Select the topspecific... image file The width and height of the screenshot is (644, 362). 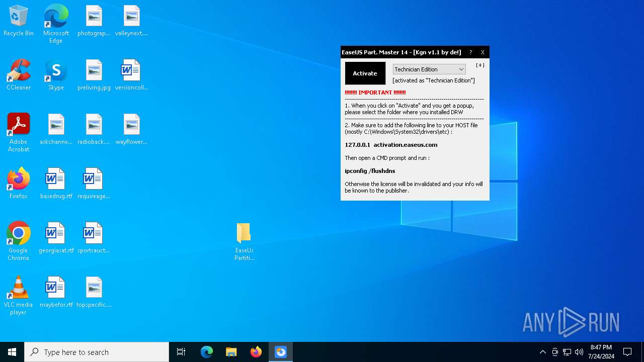94,293
